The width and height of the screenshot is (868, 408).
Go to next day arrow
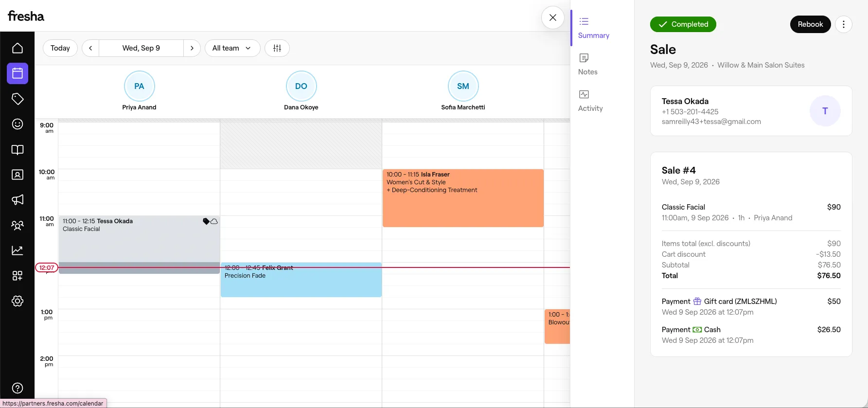coord(192,48)
